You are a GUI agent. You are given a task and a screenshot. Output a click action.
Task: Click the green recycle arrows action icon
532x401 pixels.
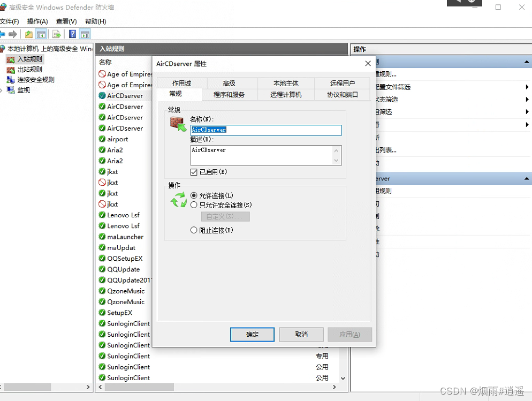pyautogui.click(x=178, y=200)
